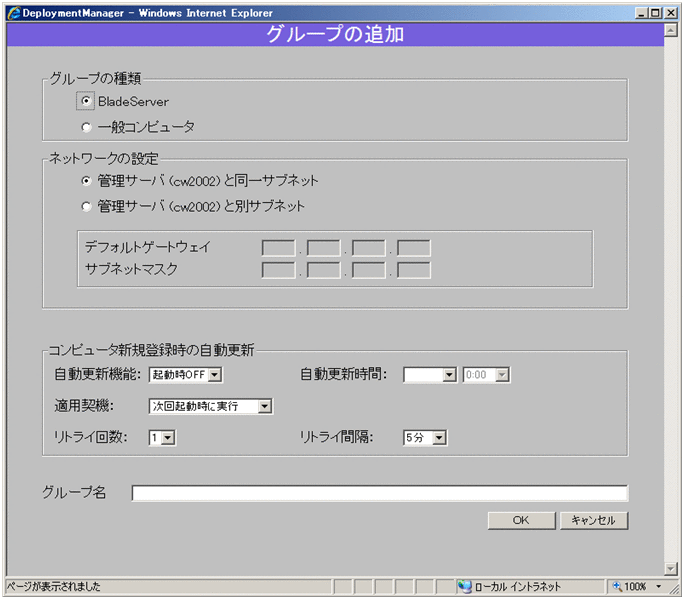
Task: Open the 自動更新機能 dropdown
Action: [x=186, y=375]
